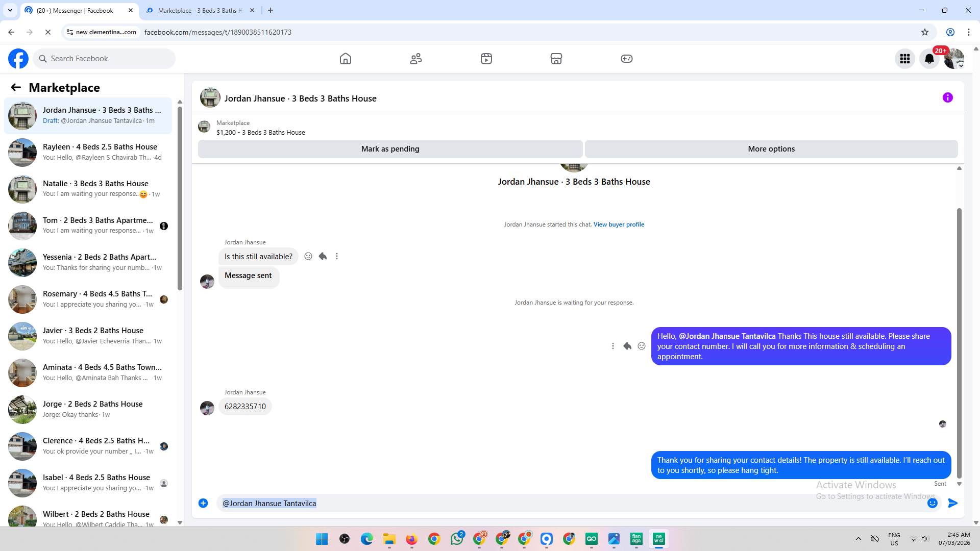Image resolution: width=980 pixels, height=551 pixels.
Task: Open conversation info purple icon
Action: click(948, 97)
